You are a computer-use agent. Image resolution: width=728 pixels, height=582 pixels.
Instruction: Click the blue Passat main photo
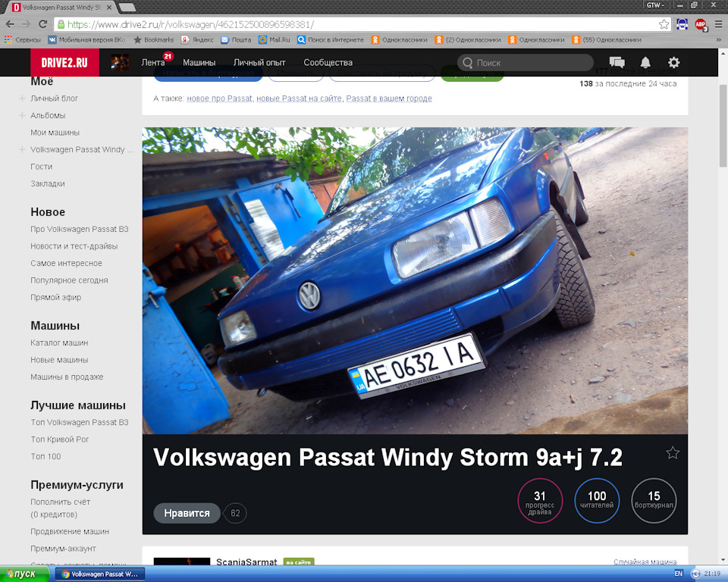[x=415, y=281]
